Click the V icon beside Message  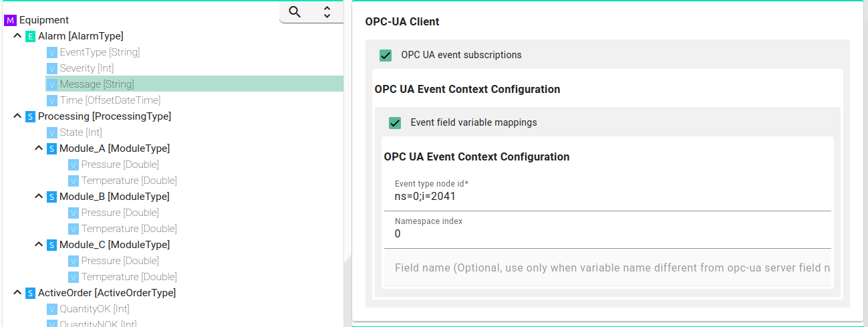tap(52, 84)
